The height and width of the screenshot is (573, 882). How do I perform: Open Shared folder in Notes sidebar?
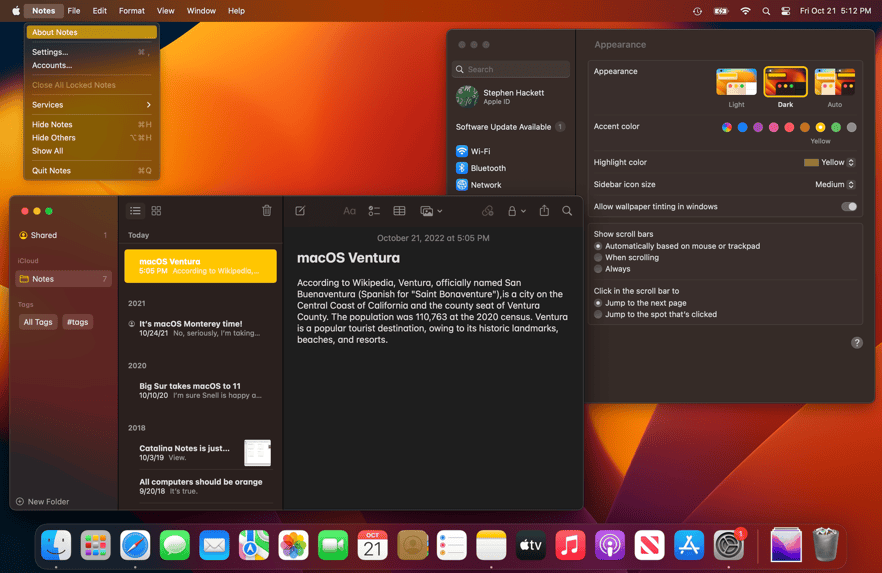point(63,235)
